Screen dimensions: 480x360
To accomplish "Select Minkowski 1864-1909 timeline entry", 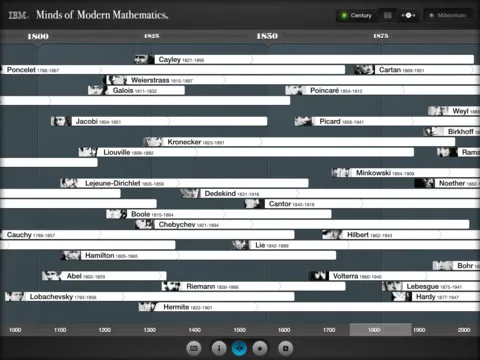I will [x=406, y=173].
